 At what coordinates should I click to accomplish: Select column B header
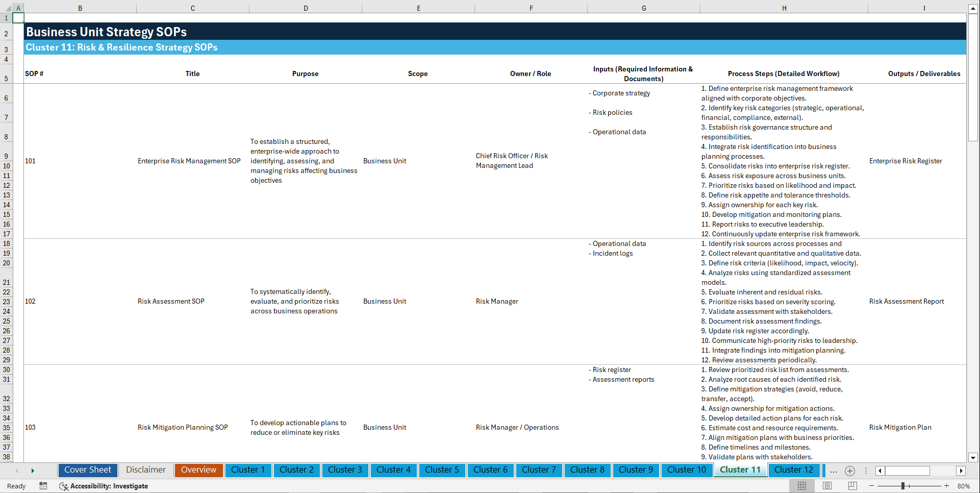pyautogui.click(x=80, y=8)
